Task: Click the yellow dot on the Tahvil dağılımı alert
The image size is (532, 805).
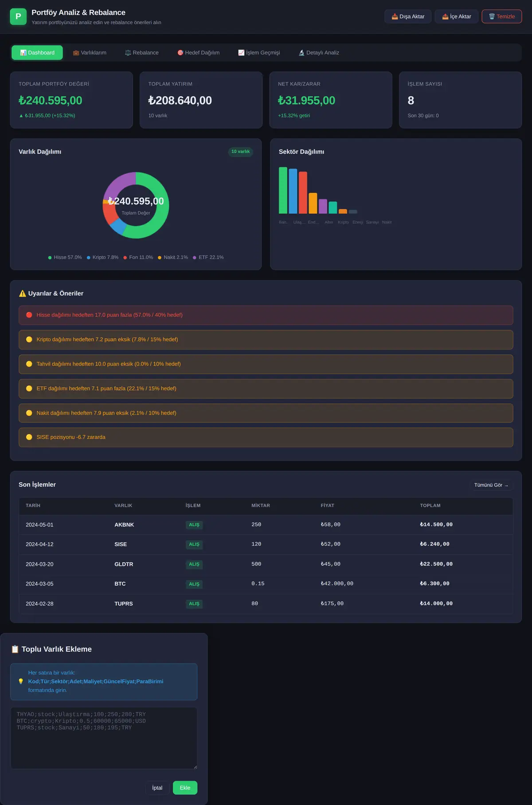Action: click(x=29, y=364)
